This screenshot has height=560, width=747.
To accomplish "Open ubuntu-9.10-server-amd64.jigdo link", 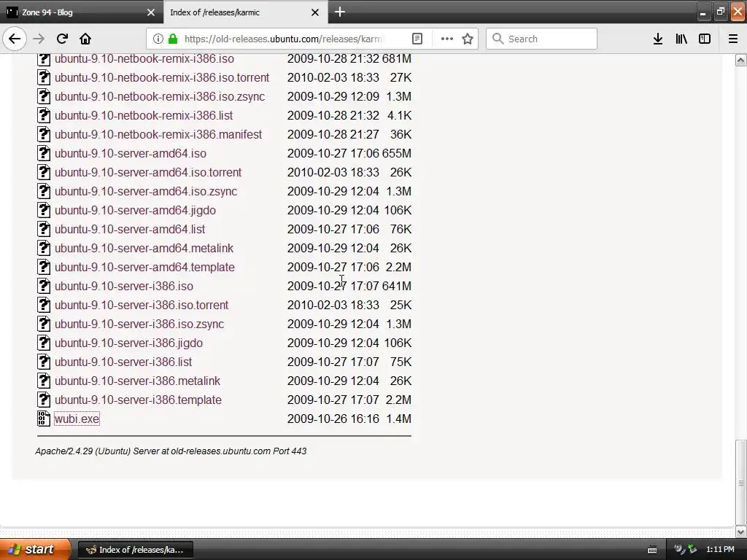I will 135,210.
